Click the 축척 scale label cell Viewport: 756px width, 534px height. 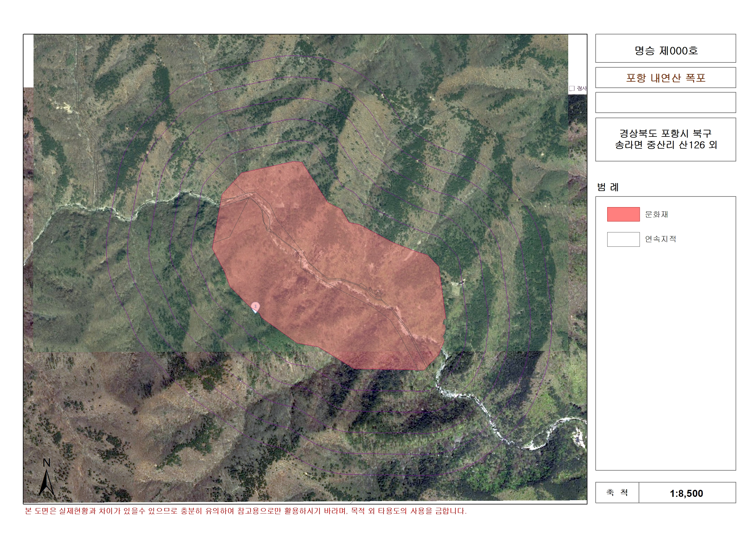point(617,493)
